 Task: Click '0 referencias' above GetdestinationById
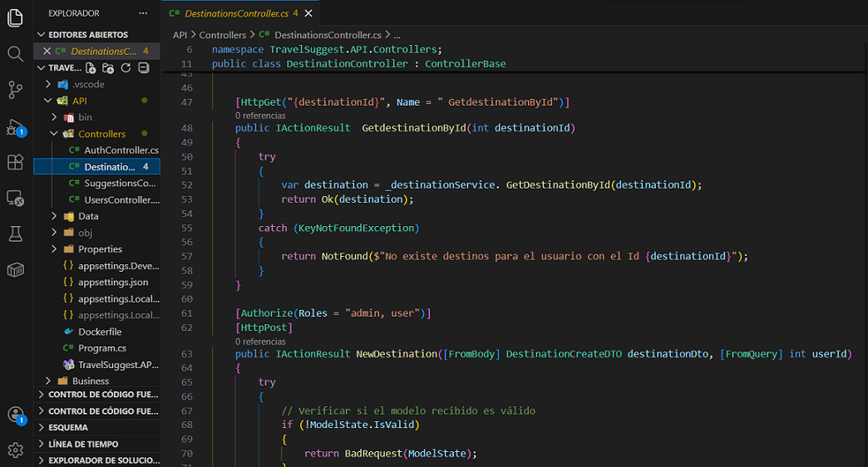[260, 116]
